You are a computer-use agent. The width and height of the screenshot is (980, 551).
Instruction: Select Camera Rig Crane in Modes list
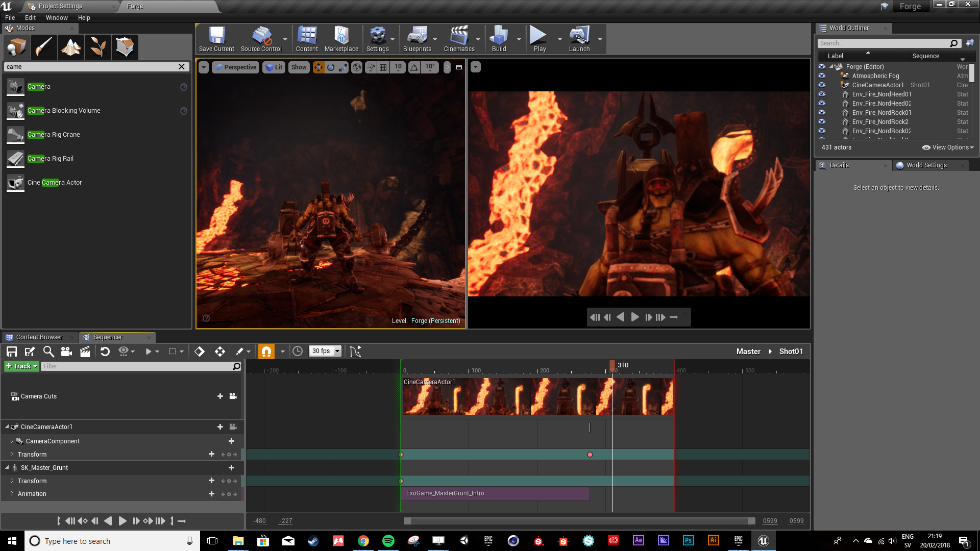54,135
